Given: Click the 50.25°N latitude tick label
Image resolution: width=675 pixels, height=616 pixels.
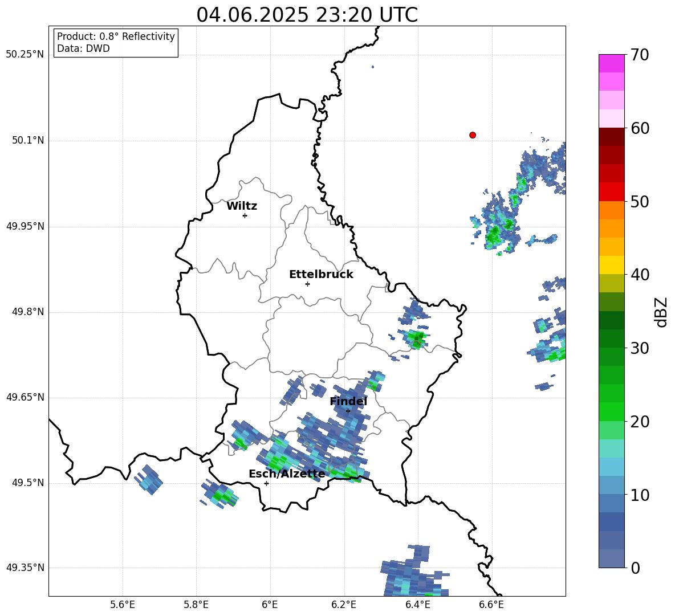Looking at the screenshot, I should click(25, 55).
